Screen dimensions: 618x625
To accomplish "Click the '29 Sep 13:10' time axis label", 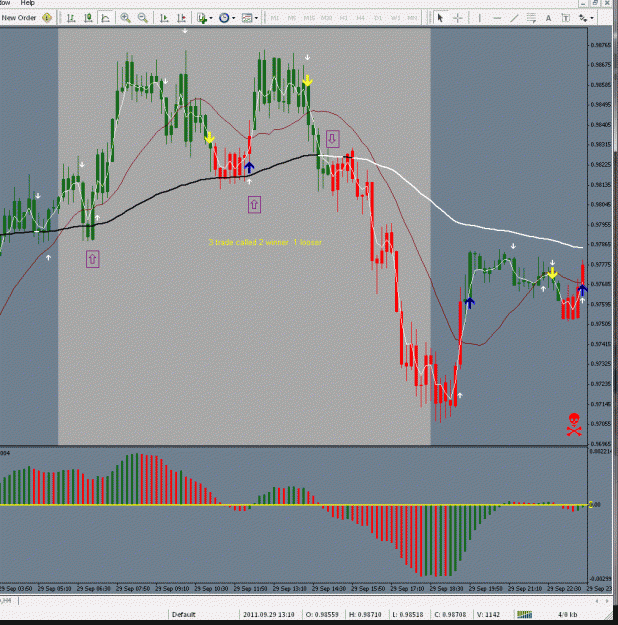I will coord(289,588).
